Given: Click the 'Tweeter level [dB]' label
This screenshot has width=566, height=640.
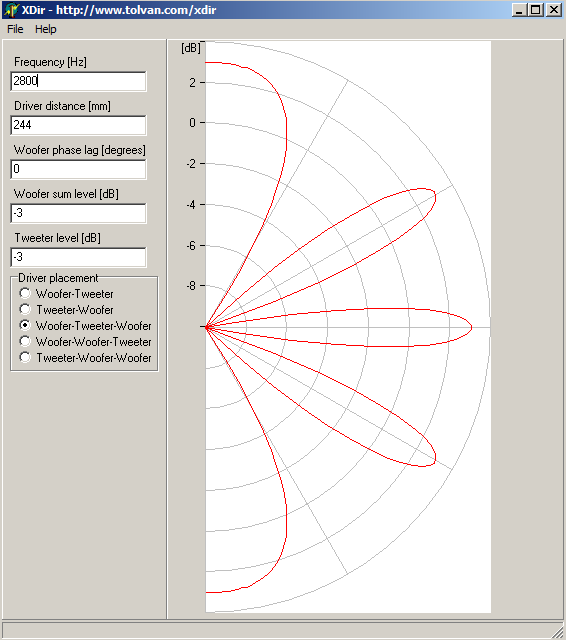Looking at the screenshot, I should point(58,238).
